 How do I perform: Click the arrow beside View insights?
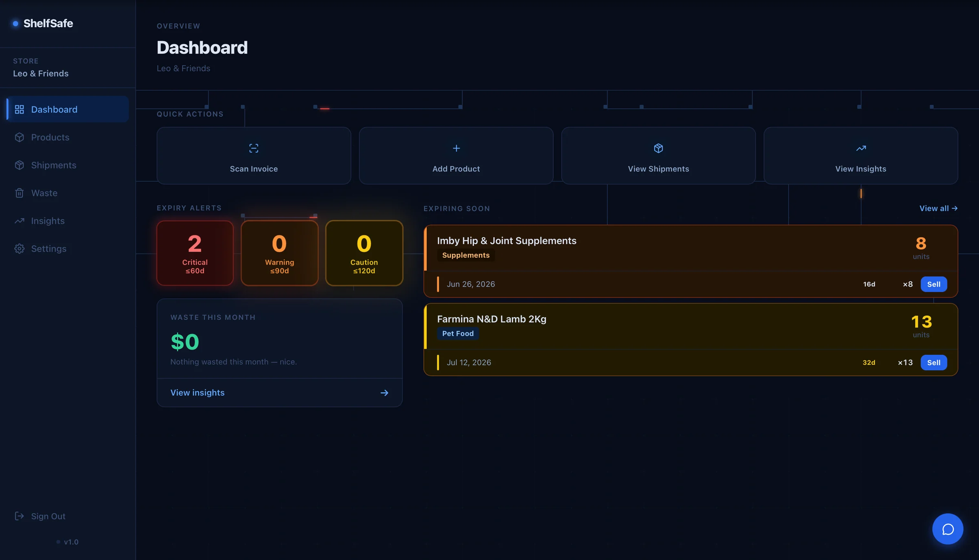coord(384,393)
